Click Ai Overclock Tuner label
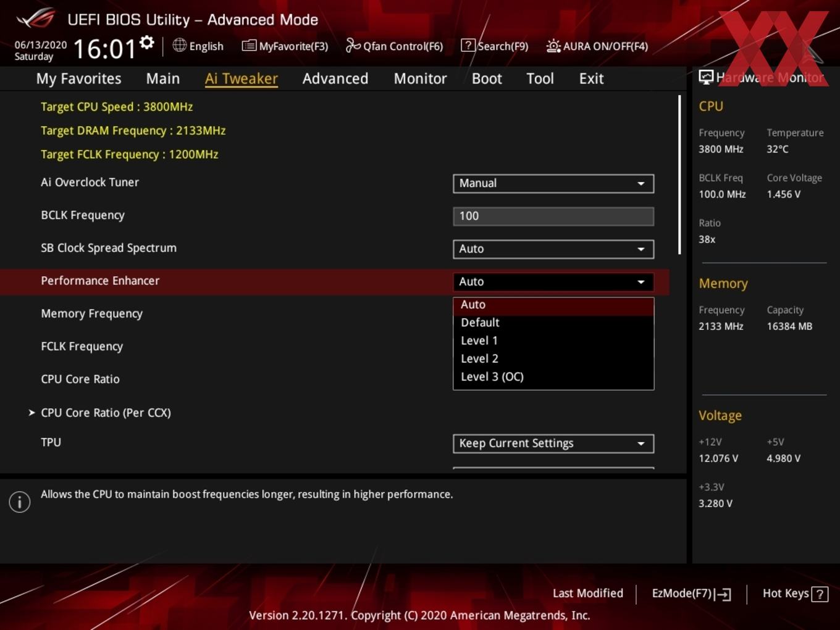This screenshot has width=840, height=630. tap(90, 182)
